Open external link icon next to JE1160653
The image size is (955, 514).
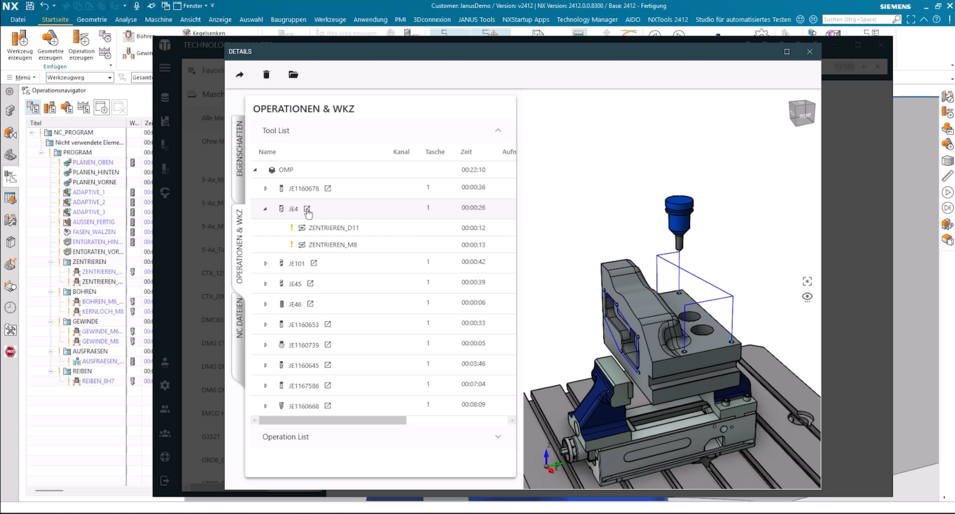[x=328, y=324]
